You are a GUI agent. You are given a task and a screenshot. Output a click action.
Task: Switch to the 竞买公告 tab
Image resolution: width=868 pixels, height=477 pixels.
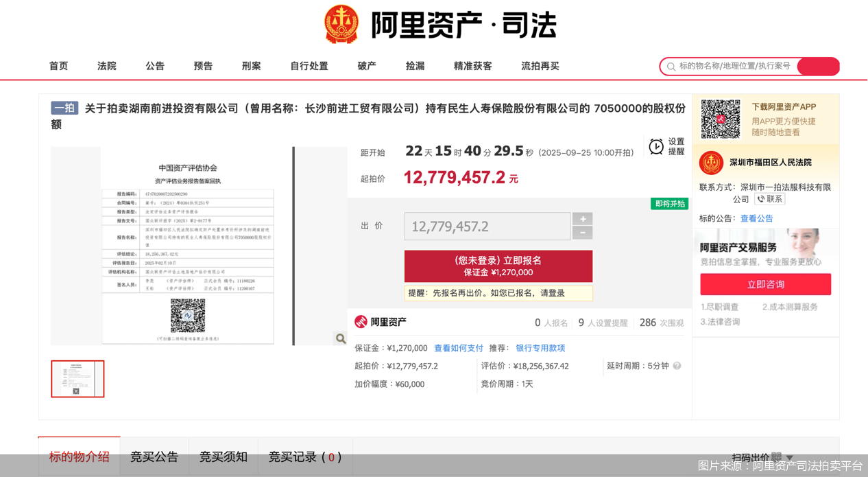154,456
